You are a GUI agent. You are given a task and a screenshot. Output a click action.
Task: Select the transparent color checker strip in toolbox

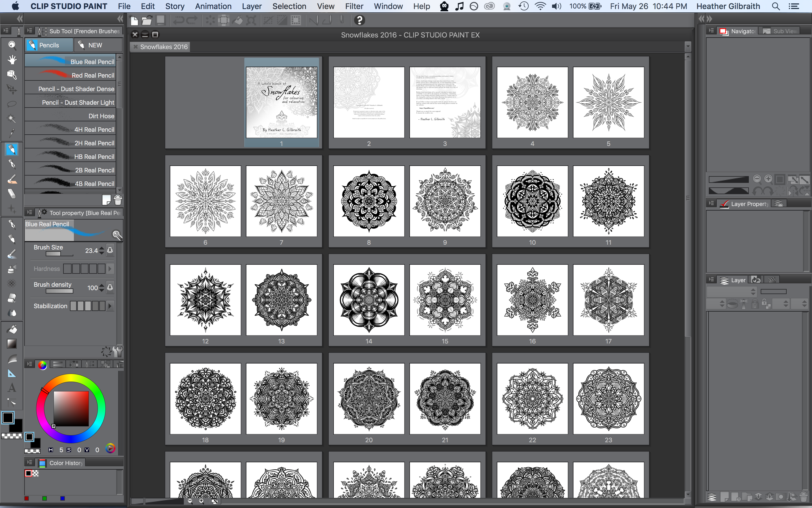click(x=12, y=436)
